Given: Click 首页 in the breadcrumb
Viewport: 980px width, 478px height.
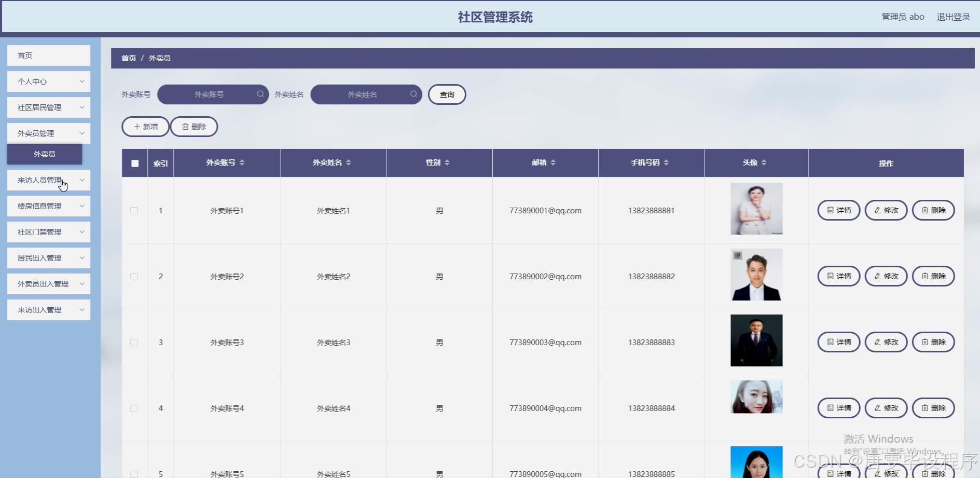Looking at the screenshot, I should coord(129,58).
